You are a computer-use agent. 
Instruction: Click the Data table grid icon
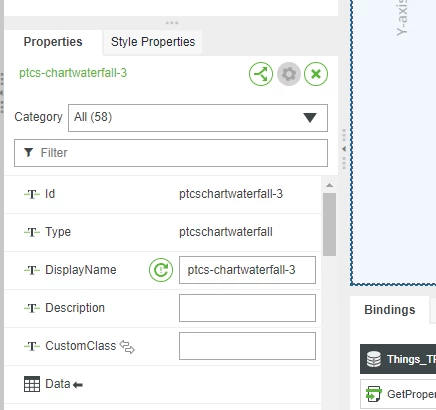[32, 384]
